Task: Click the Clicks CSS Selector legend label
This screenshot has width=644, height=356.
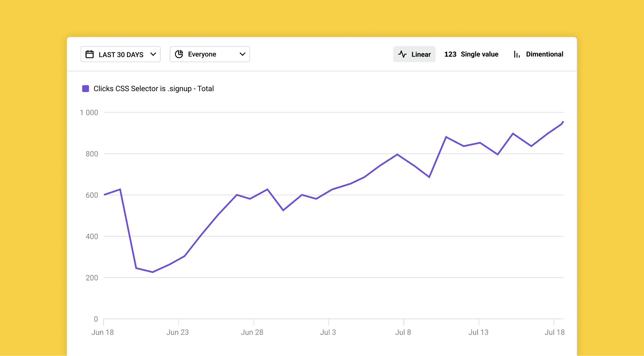Action: pyautogui.click(x=154, y=89)
